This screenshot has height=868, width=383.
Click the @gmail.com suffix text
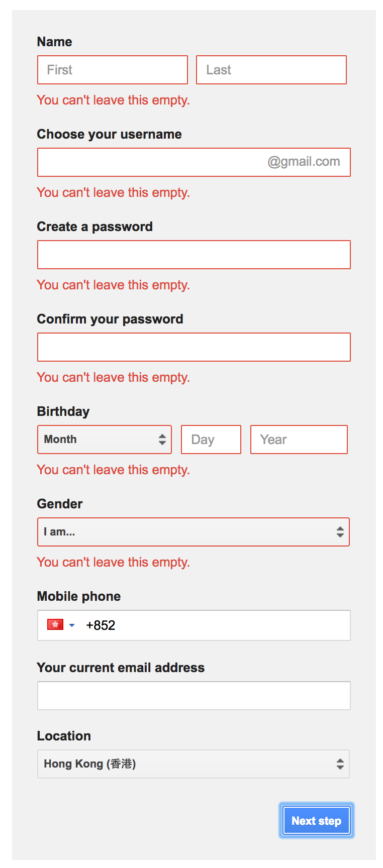point(304,162)
